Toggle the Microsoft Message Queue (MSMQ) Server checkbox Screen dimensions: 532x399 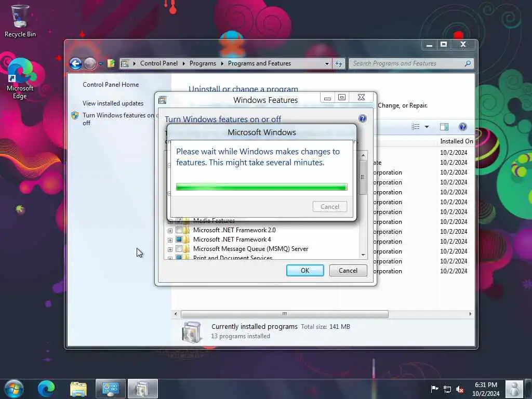(179, 249)
